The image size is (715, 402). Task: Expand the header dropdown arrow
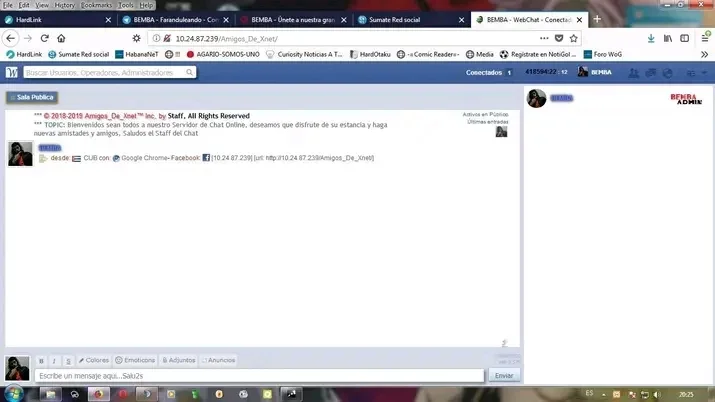[705, 73]
